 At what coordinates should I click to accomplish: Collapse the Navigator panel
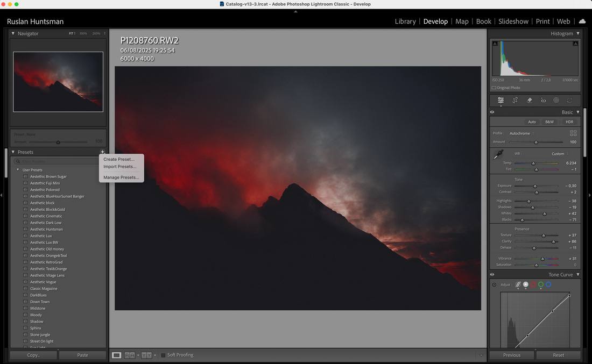pos(13,33)
